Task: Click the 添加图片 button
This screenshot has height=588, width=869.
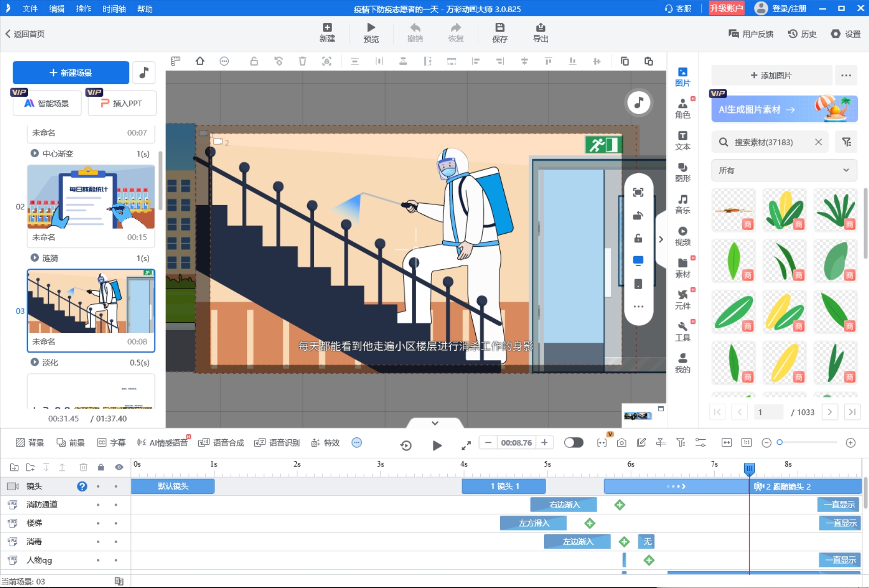Action: (771, 75)
